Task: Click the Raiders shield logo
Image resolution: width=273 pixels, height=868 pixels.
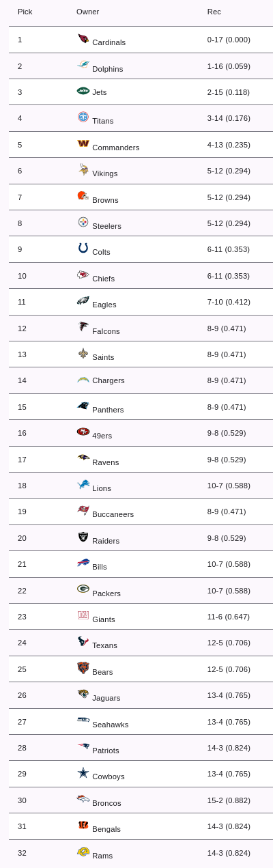Action: pyautogui.click(x=83, y=537)
